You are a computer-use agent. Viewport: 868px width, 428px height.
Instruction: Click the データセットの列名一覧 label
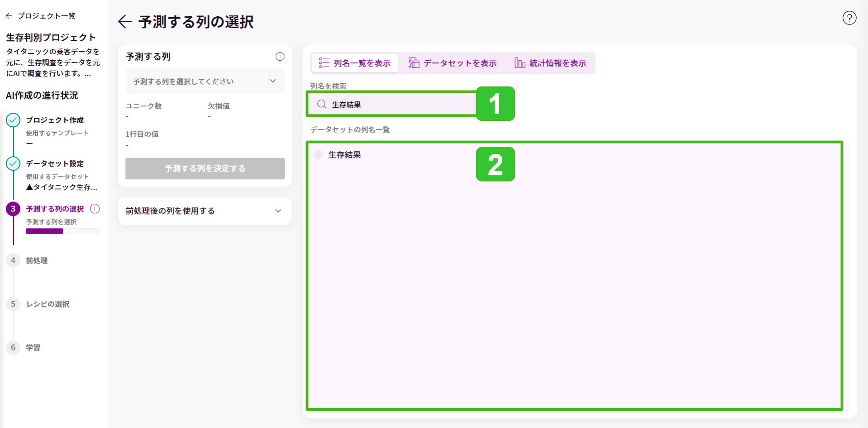pyautogui.click(x=350, y=130)
